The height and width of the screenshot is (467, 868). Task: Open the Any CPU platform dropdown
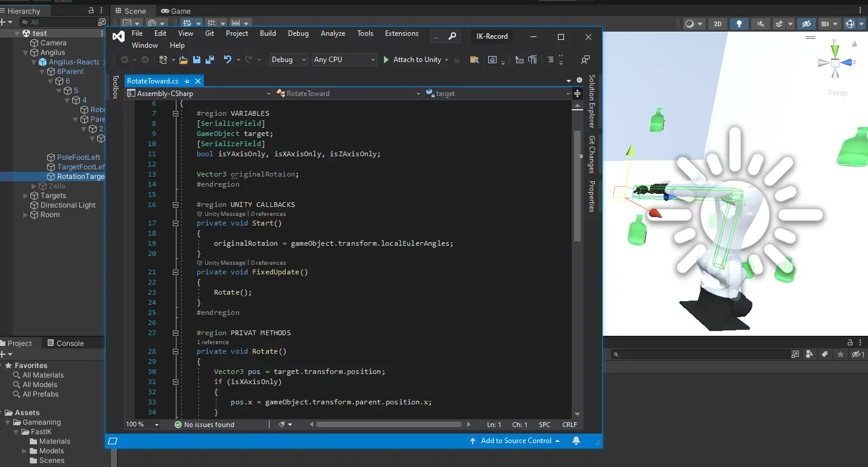(x=345, y=60)
